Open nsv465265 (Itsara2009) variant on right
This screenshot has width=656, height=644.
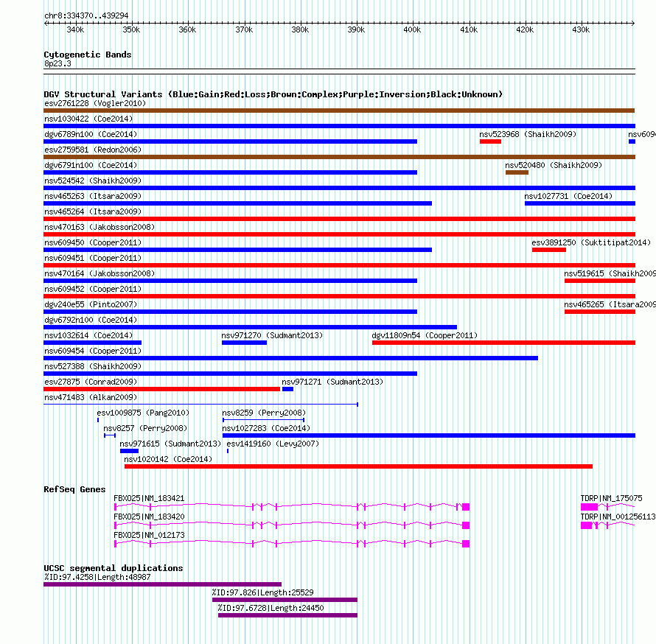[600, 312]
